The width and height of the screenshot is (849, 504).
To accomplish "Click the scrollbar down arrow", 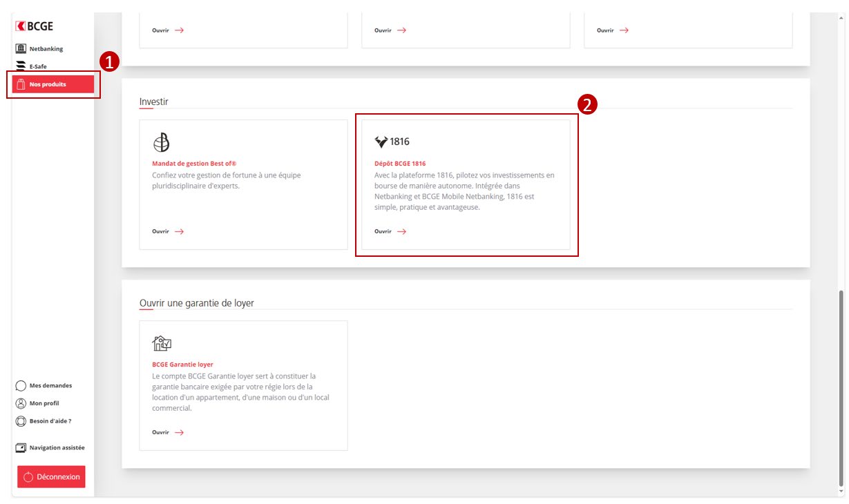I will pyautogui.click(x=841, y=492).
